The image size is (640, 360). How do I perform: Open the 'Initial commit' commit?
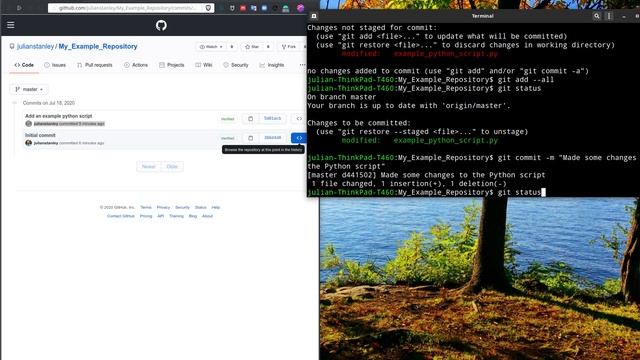click(40, 135)
